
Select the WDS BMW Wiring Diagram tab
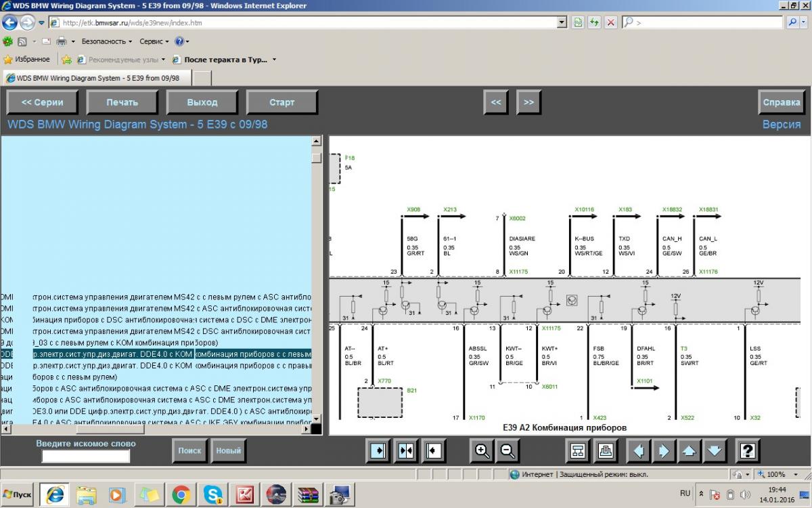tap(97, 78)
